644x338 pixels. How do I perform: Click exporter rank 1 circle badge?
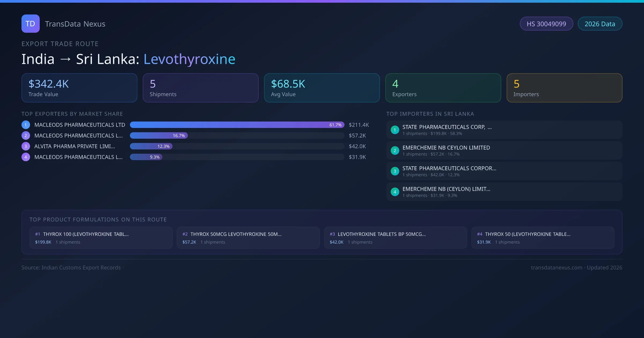(25, 125)
